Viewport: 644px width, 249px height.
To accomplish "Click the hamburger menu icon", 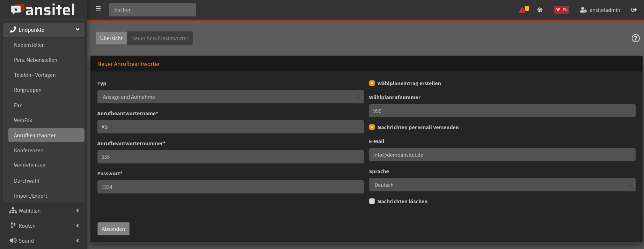I will tap(98, 9).
